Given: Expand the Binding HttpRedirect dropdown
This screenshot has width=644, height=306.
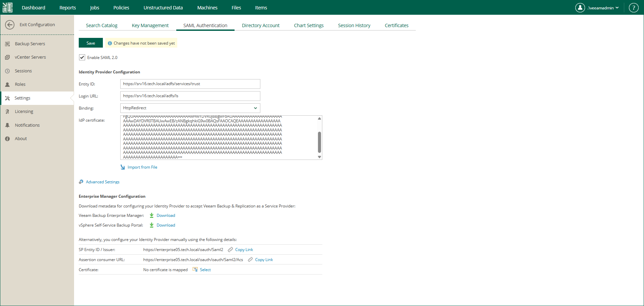Looking at the screenshot, I should coord(190,108).
